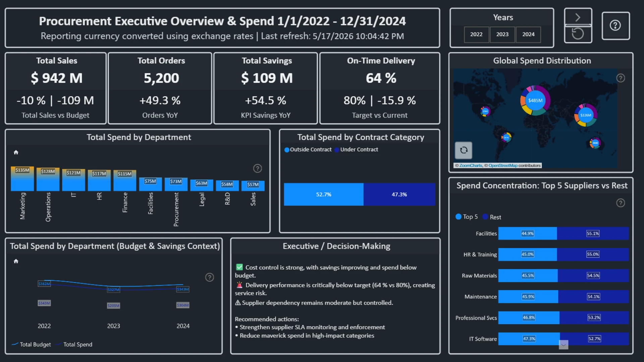
Task: Toggle the Total Spend legend entry
Action: tap(74, 344)
